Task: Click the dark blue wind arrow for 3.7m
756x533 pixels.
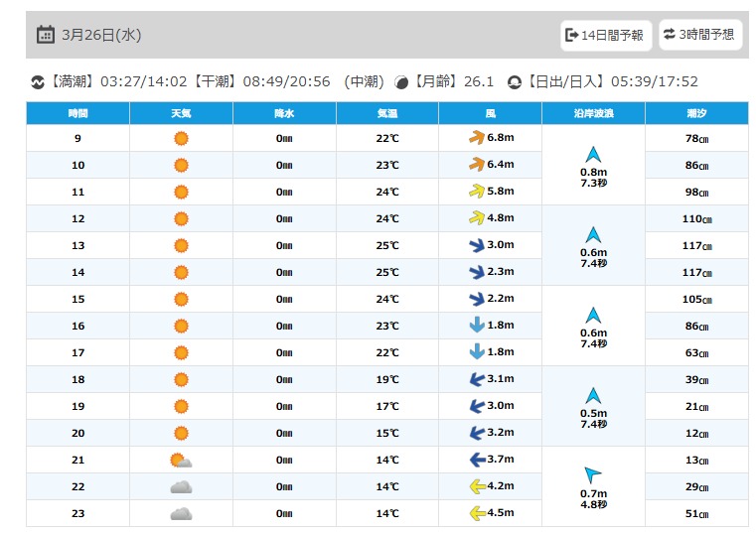Action: tap(477, 460)
